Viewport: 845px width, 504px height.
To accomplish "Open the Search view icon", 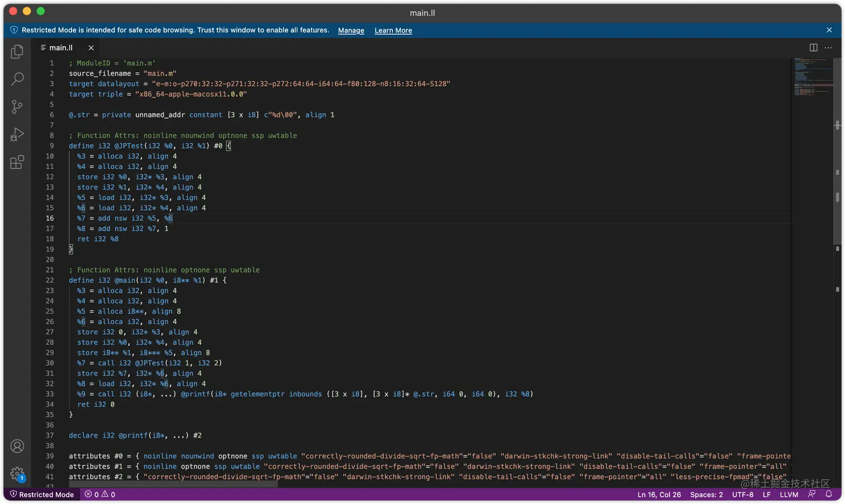I will pos(17,79).
